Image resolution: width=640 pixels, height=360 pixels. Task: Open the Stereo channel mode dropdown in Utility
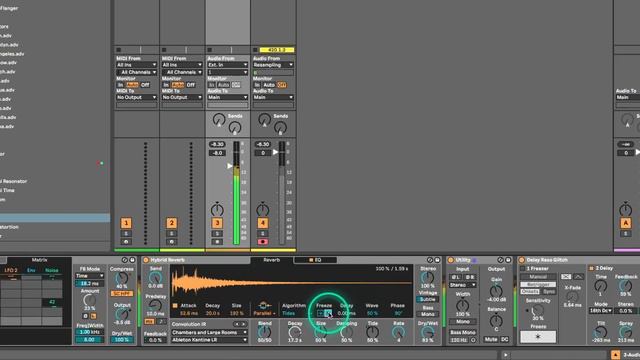tap(462, 285)
